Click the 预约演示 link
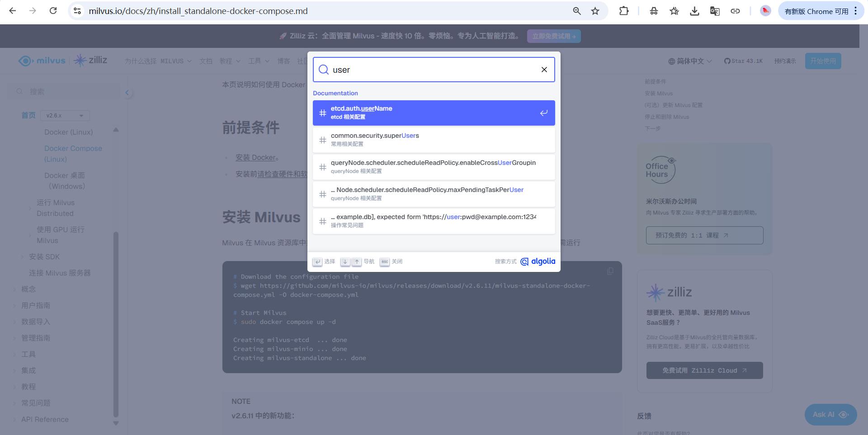 click(x=785, y=61)
